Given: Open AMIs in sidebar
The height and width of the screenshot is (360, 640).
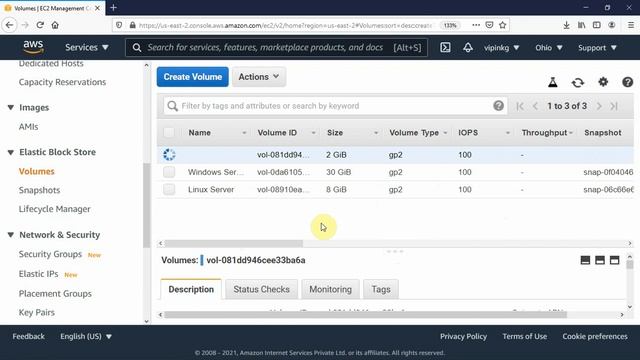Looking at the screenshot, I should [28, 127].
